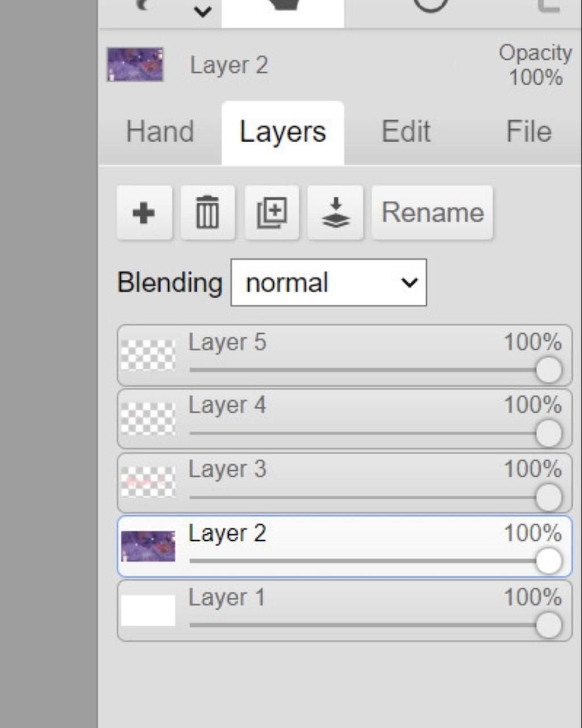
Task: Click Layer 2 opacity slider handle
Action: click(548, 561)
